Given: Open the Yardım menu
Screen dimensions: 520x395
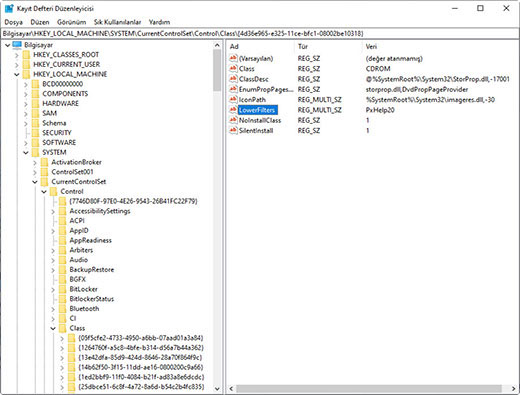Looking at the screenshot, I should pyautogui.click(x=159, y=22).
